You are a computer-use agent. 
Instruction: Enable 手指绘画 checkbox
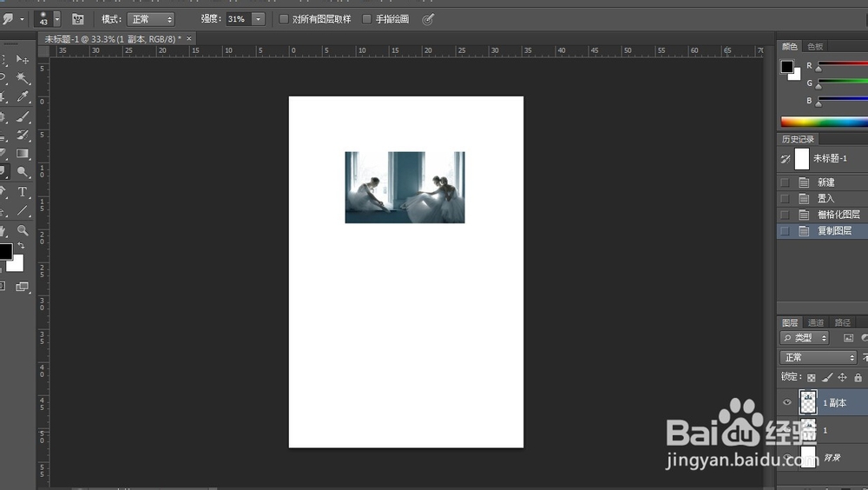coord(366,19)
